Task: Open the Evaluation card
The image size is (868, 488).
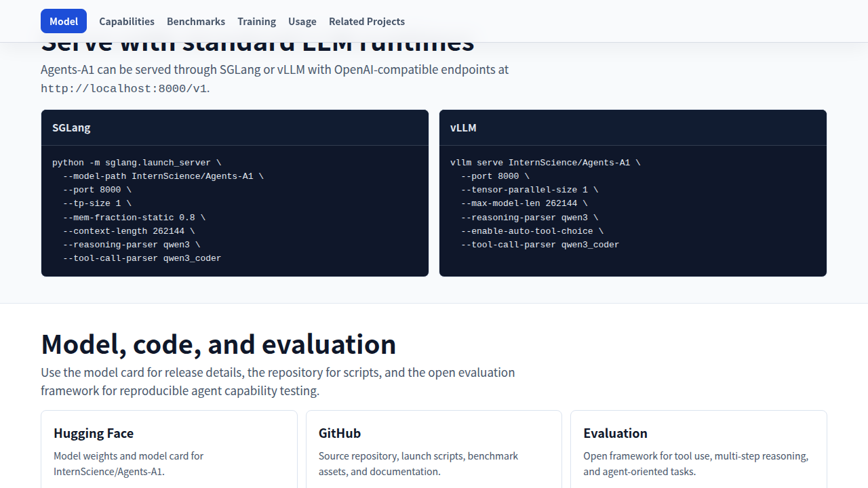Action: coord(698,449)
